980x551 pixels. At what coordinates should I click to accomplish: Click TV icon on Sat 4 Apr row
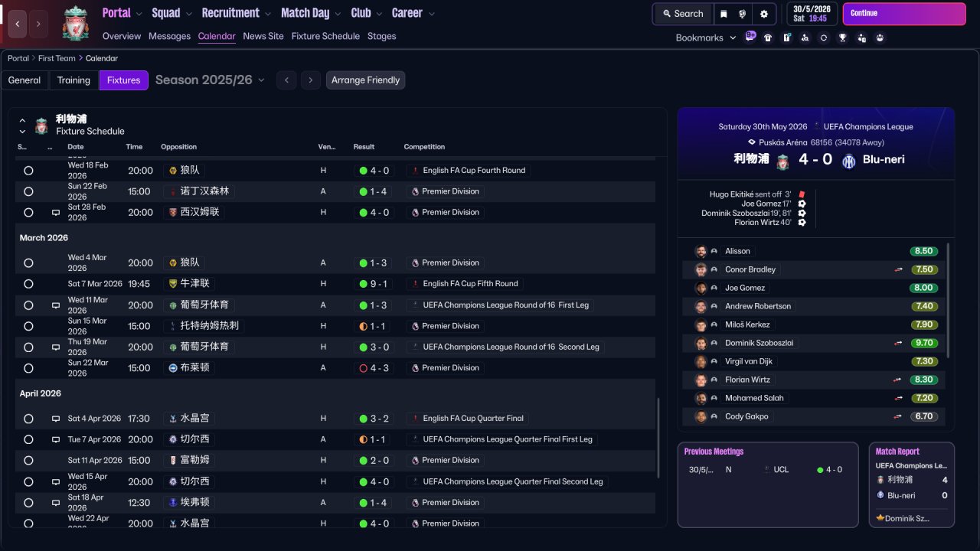coord(56,419)
